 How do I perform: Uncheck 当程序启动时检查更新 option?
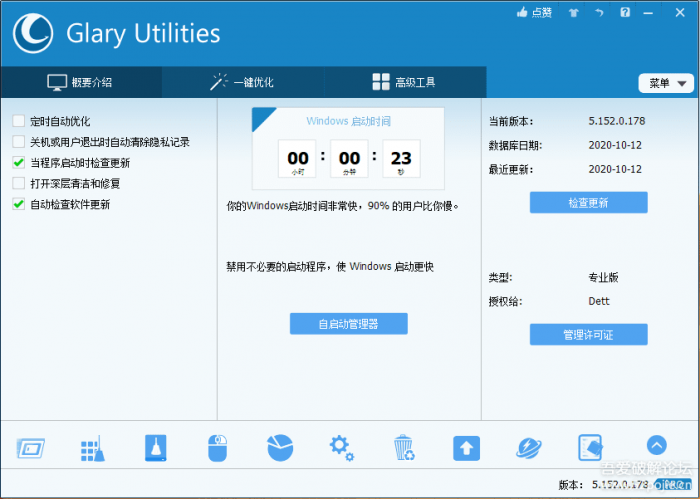19,163
